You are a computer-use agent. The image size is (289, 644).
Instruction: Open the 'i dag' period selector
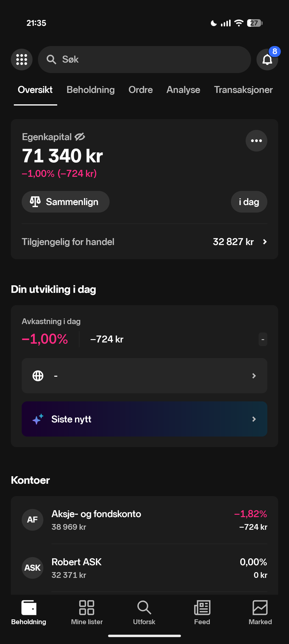tap(249, 202)
